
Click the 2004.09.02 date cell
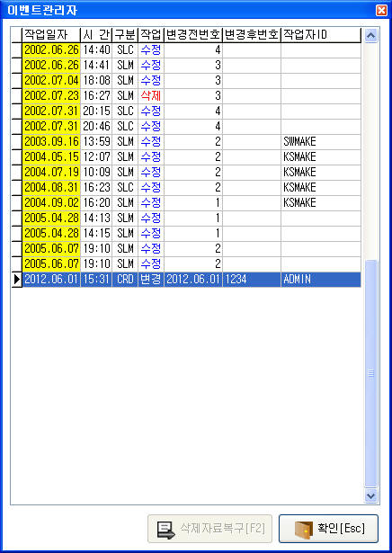(x=51, y=203)
